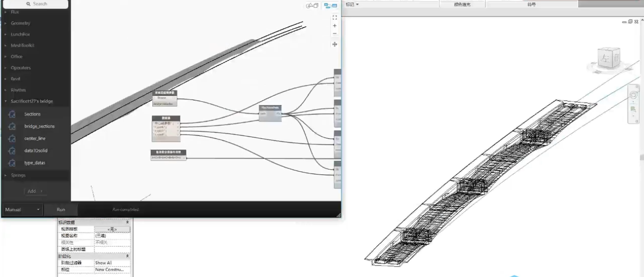Select the bridge_sections custom node

pyautogui.click(x=39, y=126)
